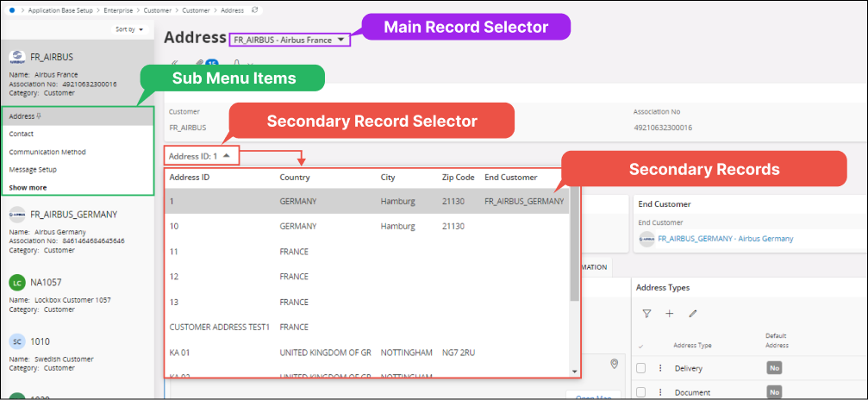The height and width of the screenshot is (400, 868).
Task: Select Communication Method in the sub menu
Action: [x=47, y=152]
